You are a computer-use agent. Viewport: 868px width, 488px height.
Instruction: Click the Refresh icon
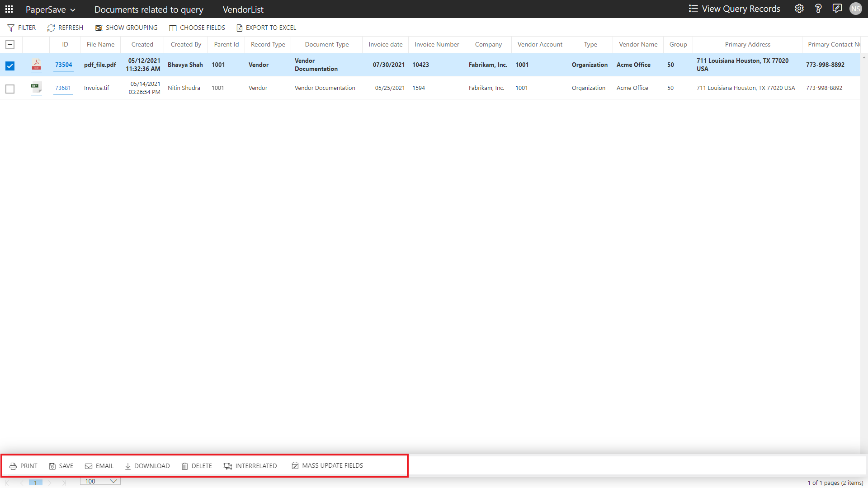tap(51, 28)
